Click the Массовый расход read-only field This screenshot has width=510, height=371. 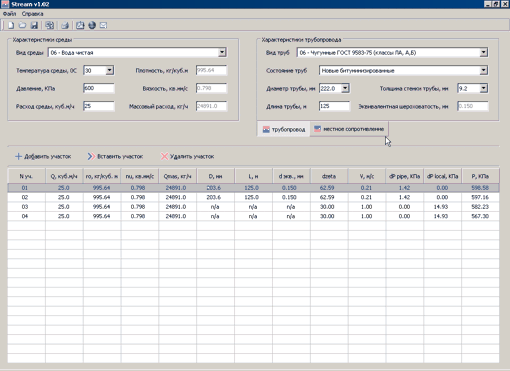[211, 106]
